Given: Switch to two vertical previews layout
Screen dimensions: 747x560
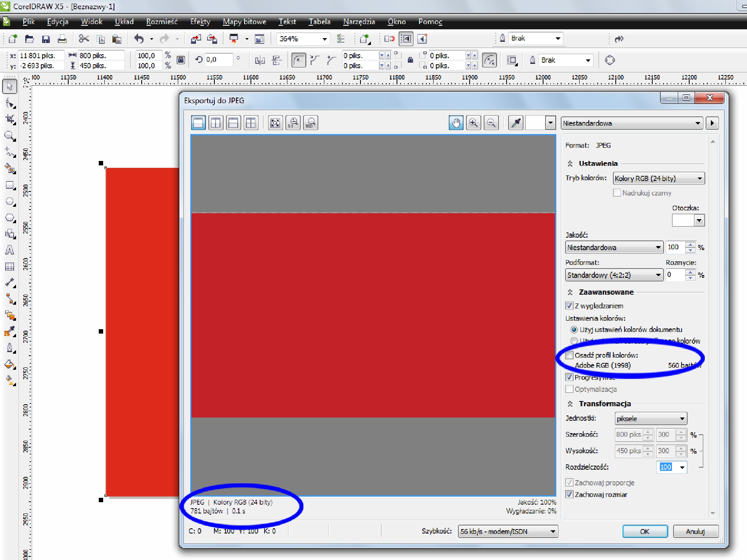Looking at the screenshot, I should [216, 123].
